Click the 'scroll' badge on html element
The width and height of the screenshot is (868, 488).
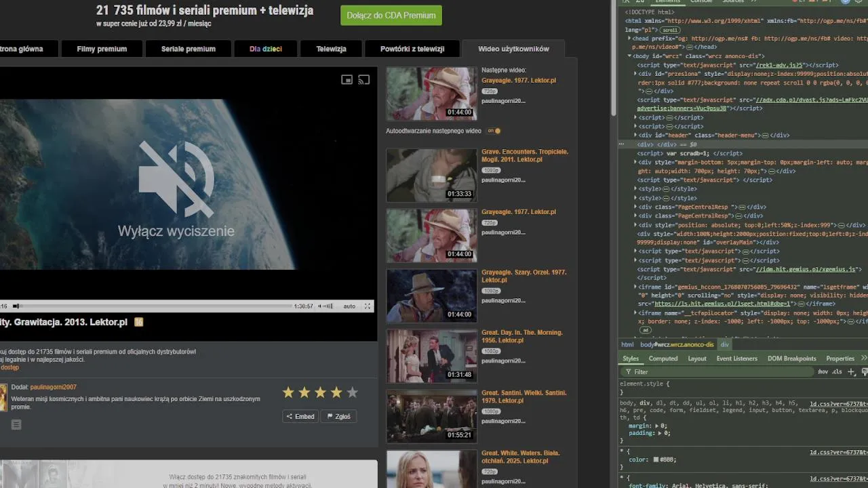tap(670, 30)
